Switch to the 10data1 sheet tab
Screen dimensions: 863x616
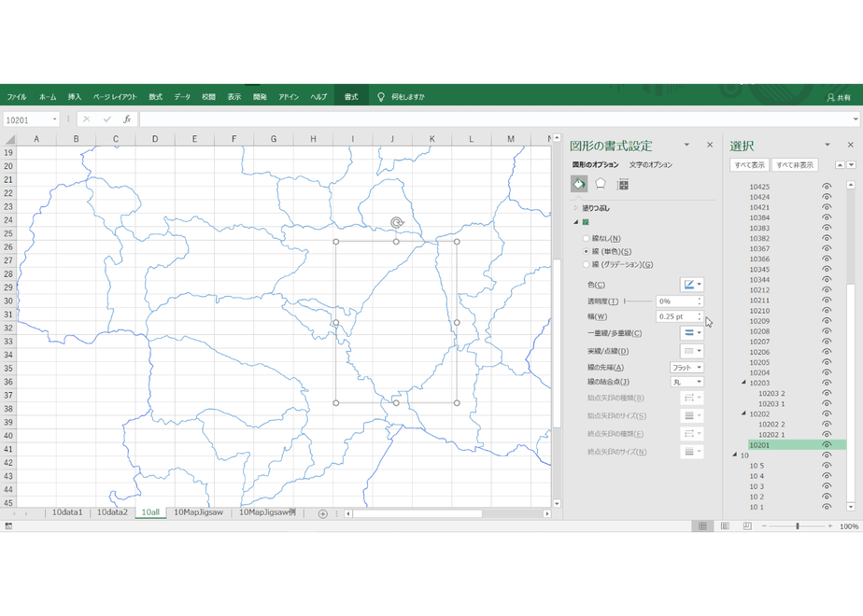point(67,512)
